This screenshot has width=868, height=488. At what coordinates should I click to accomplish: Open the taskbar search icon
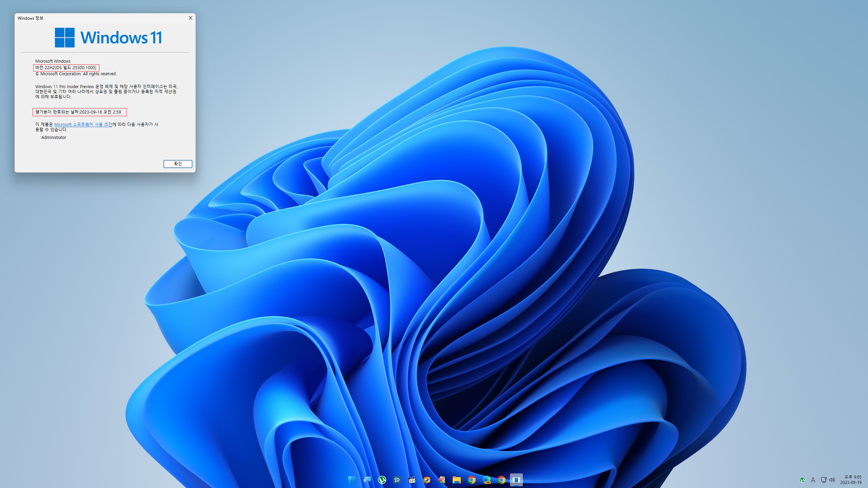[367, 480]
